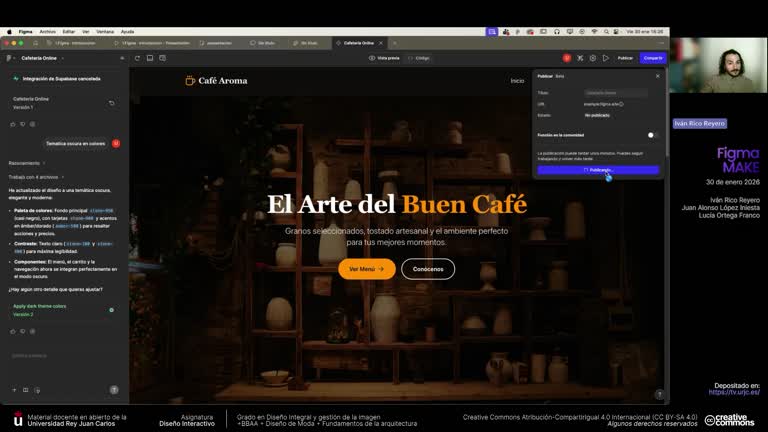Open the tv.urjc.es link
Viewport: 768px width, 432px height.
[x=734, y=392]
